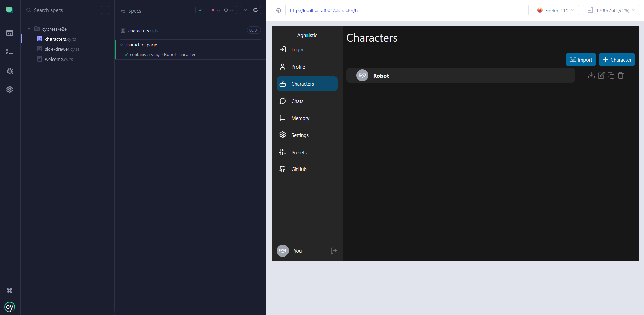644x315 pixels.
Task: Click the search specs field
Action: point(62,10)
